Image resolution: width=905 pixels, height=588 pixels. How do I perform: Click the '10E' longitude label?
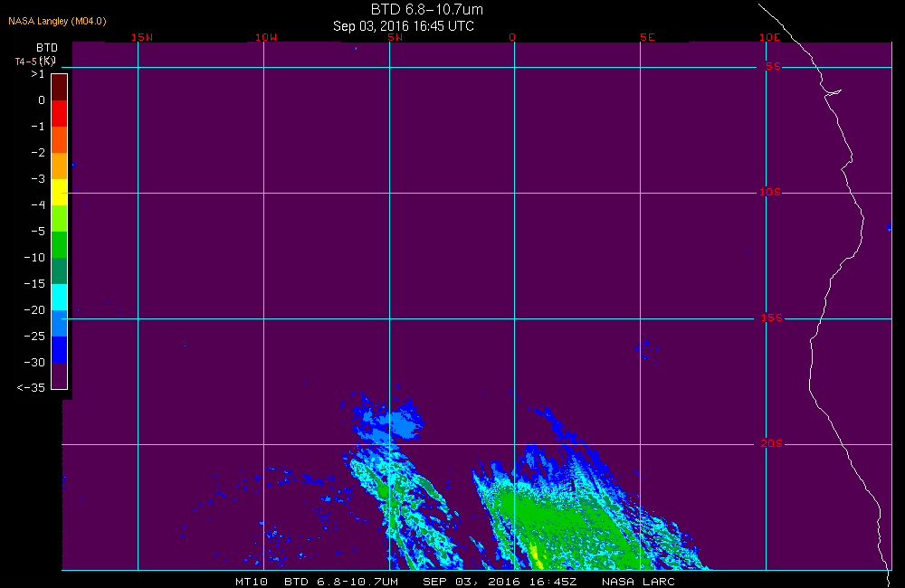pyautogui.click(x=769, y=37)
